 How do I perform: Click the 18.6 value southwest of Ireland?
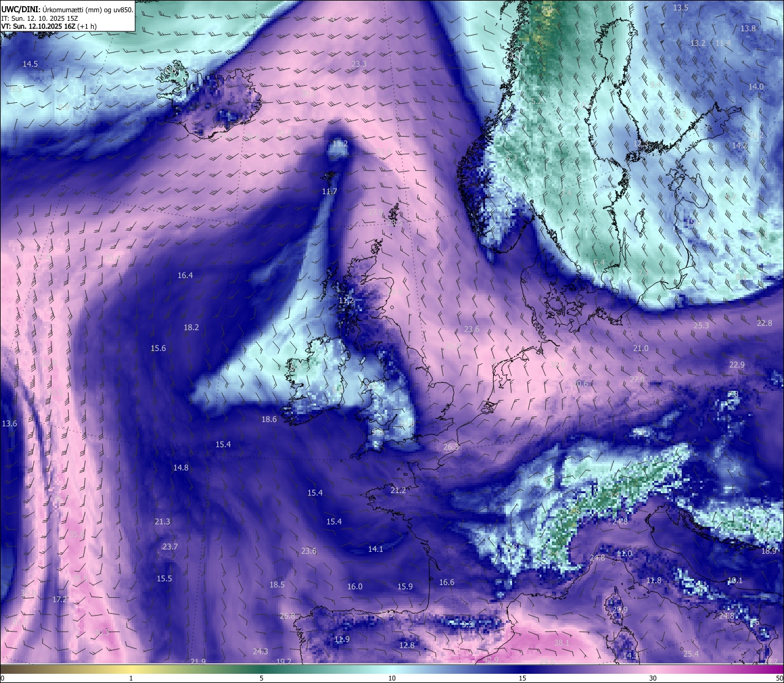pyautogui.click(x=269, y=420)
